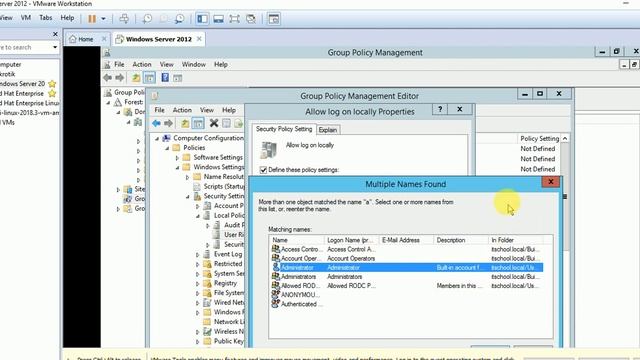This screenshot has height=360, width=640.
Task: Select Account Operators row in matching names
Action: click(x=407, y=258)
